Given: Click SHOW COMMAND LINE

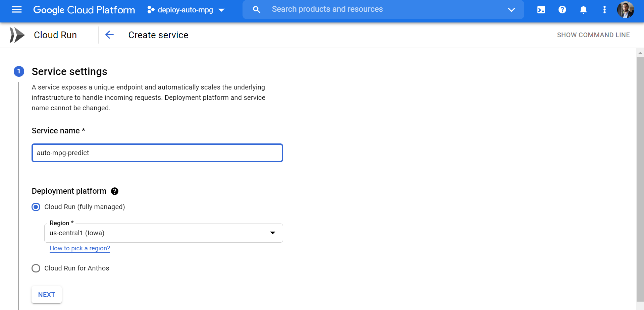Looking at the screenshot, I should pos(593,35).
